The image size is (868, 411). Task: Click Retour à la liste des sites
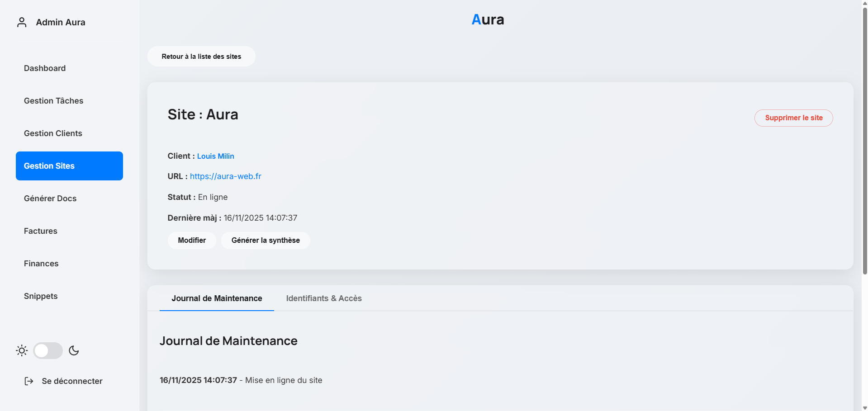201,56
